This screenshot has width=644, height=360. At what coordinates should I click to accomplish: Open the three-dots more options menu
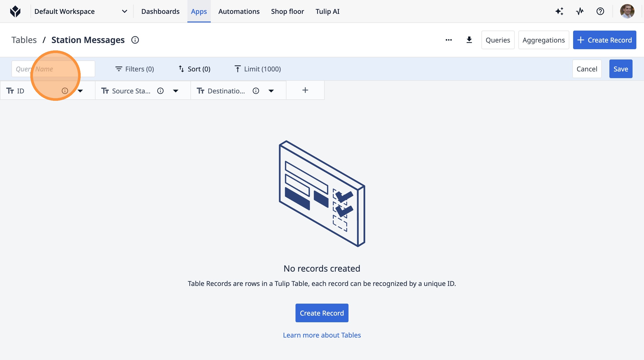tap(449, 40)
